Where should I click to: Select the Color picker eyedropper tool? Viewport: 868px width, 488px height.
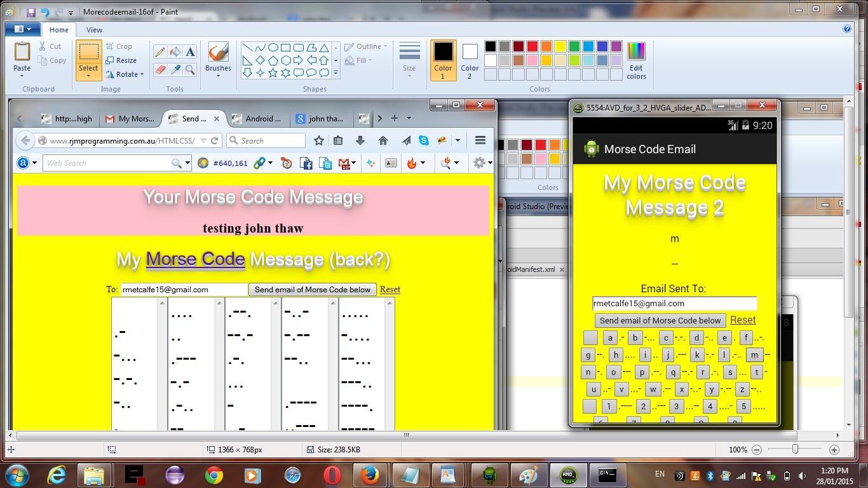175,70
